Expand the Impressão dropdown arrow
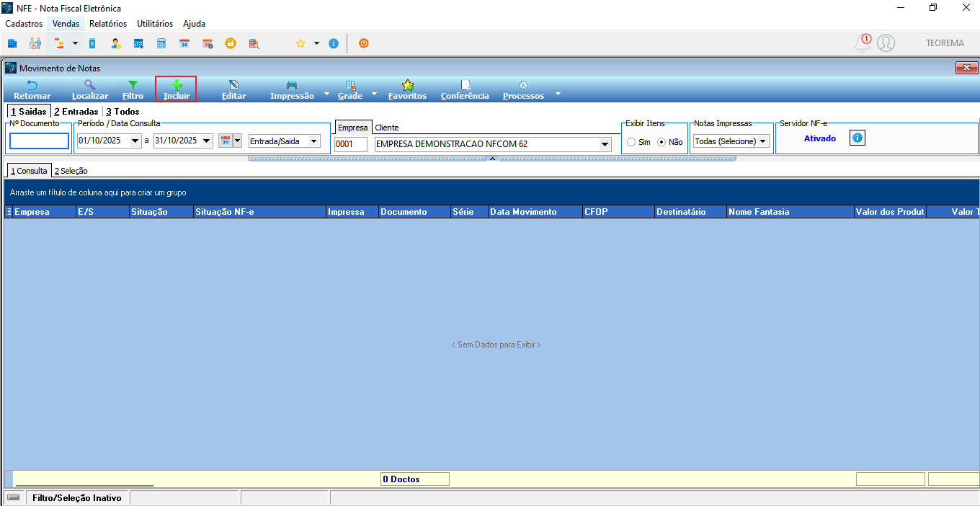This screenshot has height=506, width=980. (326, 94)
